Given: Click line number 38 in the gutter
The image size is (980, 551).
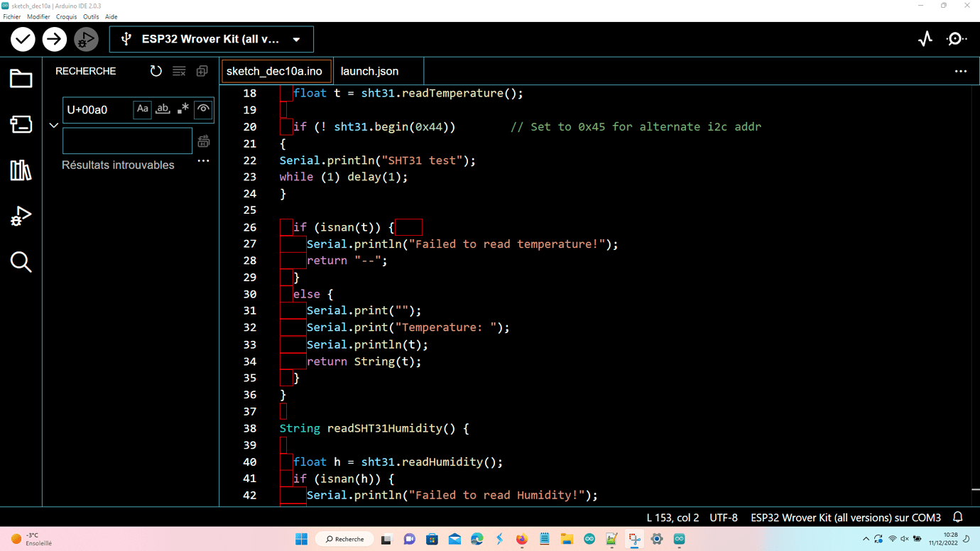Looking at the screenshot, I should coord(249,428).
